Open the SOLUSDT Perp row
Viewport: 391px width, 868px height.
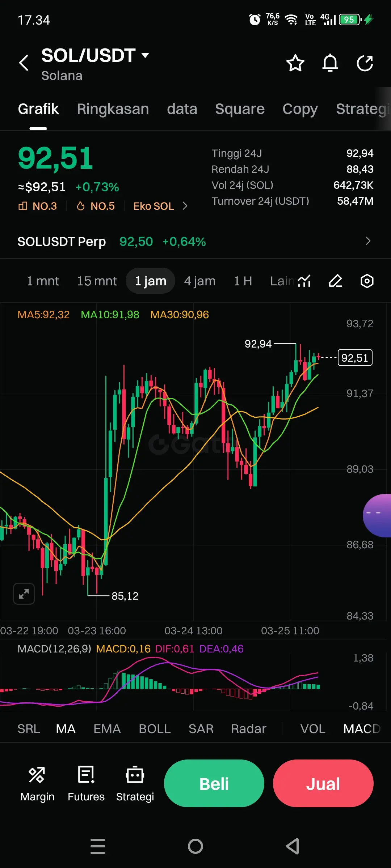coord(195,241)
